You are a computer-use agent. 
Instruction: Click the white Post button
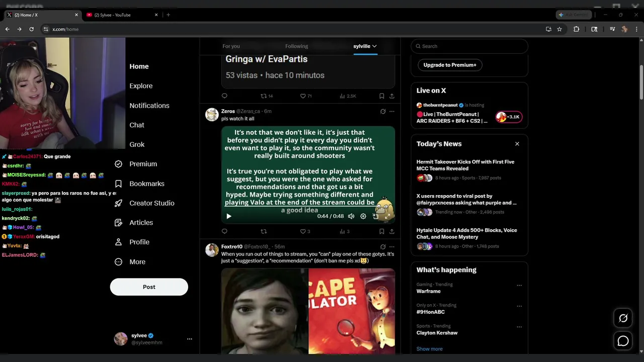(x=149, y=287)
